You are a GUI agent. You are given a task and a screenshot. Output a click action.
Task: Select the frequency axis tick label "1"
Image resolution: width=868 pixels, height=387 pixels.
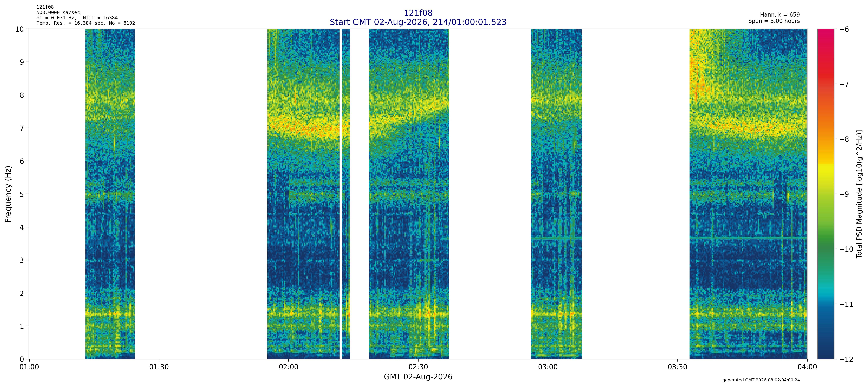click(22, 327)
